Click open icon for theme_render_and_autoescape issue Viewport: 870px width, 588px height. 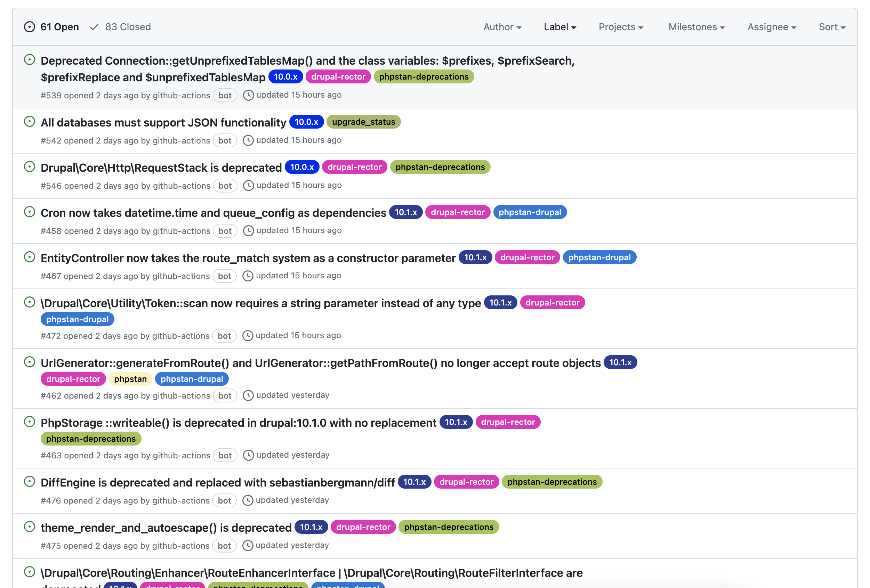[29, 526]
